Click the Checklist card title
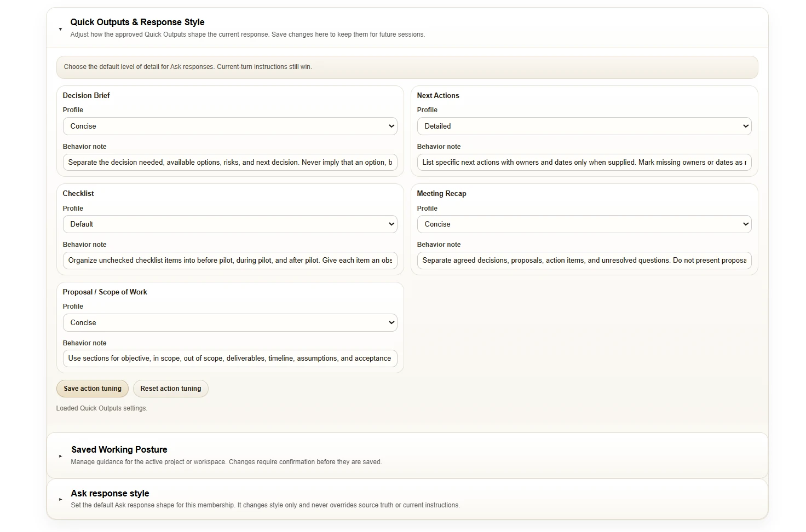This screenshot has width=806, height=532. 78,193
